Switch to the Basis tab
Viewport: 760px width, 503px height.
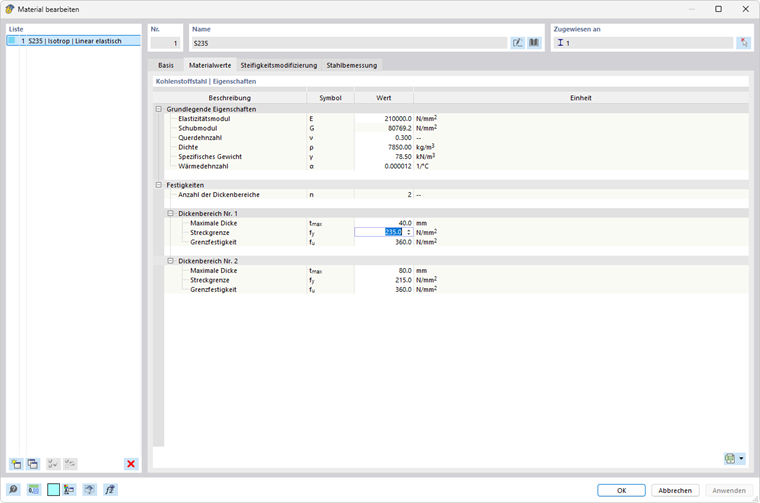(x=166, y=65)
